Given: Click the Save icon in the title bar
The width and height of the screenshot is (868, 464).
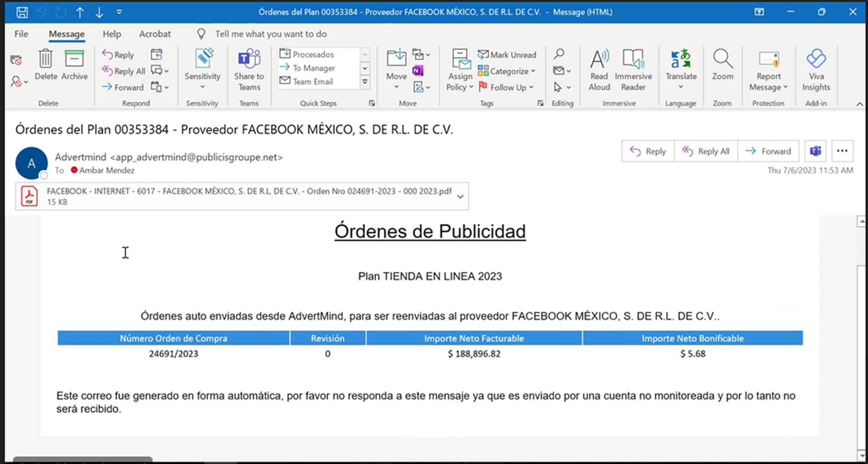Looking at the screenshot, I should [22, 12].
